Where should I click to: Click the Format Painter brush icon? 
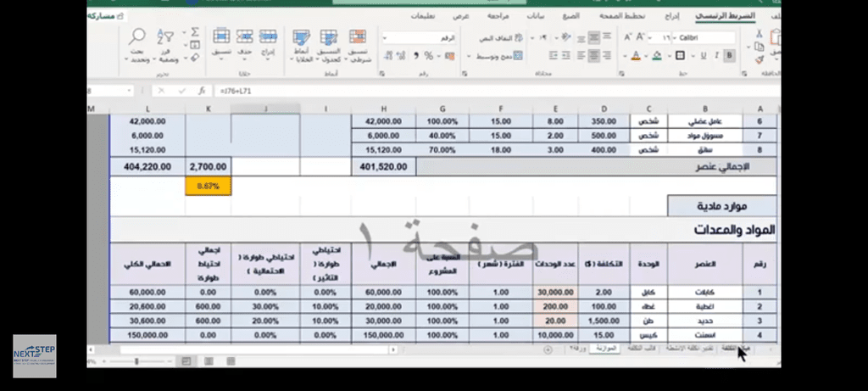pos(759,59)
